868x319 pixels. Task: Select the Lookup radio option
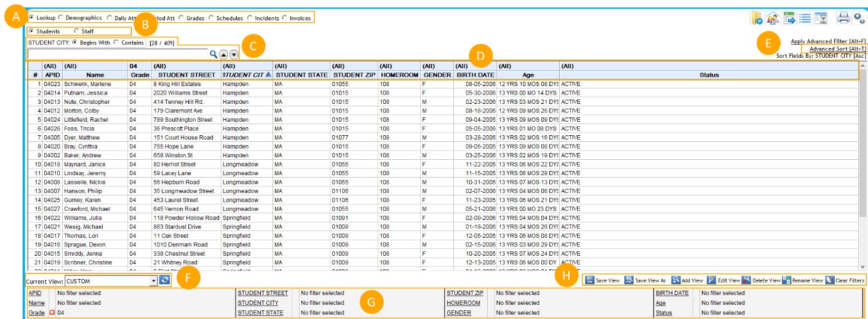pos(31,18)
